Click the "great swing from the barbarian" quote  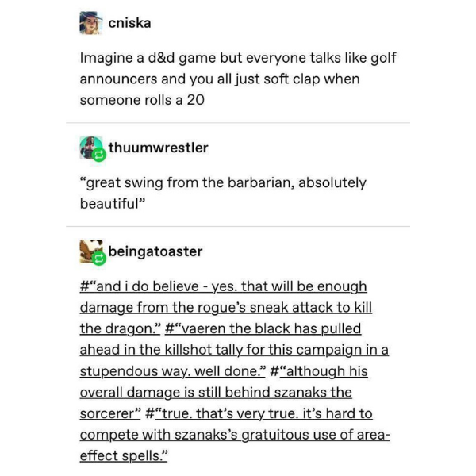(223, 193)
